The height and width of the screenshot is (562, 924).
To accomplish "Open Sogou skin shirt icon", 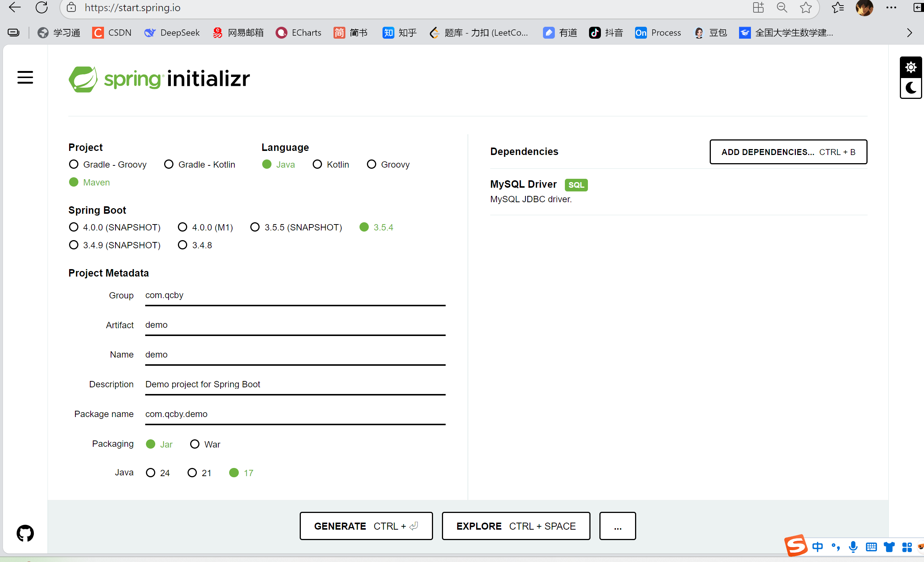I will point(889,547).
